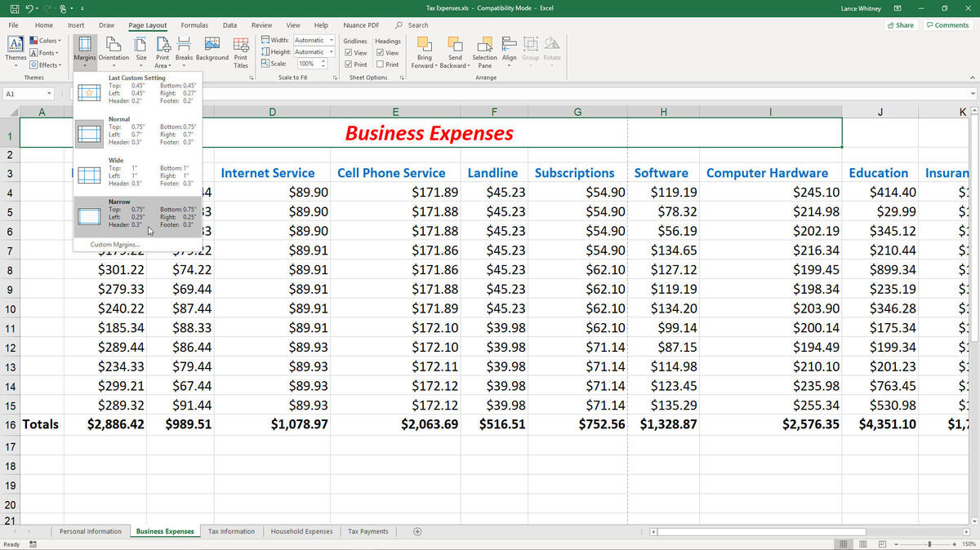Switch to Page Layout view icon
This screenshot has width=980, height=550.
[862, 544]
